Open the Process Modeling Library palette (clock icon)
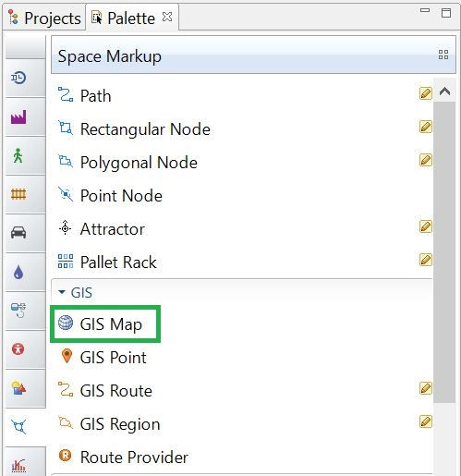This screenshot has height=476, width=461. click(x=18, y=78)
